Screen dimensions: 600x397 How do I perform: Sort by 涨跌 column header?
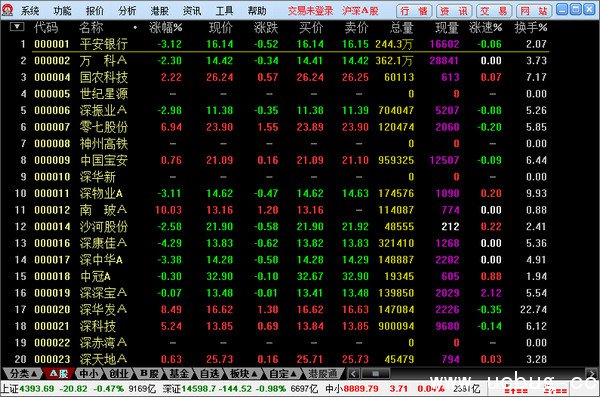pos(266,28)
